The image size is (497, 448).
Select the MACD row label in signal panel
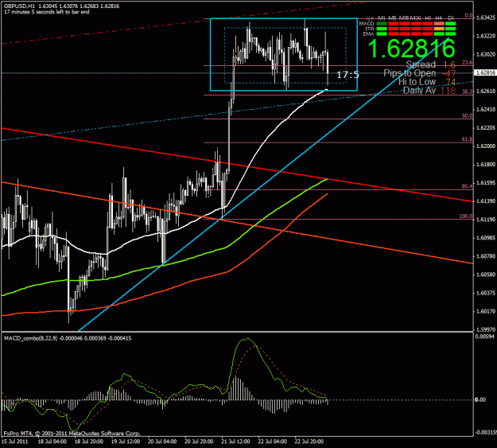pos(367,24)
